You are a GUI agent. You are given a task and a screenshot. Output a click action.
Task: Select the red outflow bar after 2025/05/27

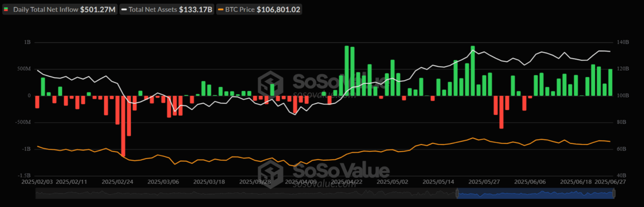tap(501, 112)
